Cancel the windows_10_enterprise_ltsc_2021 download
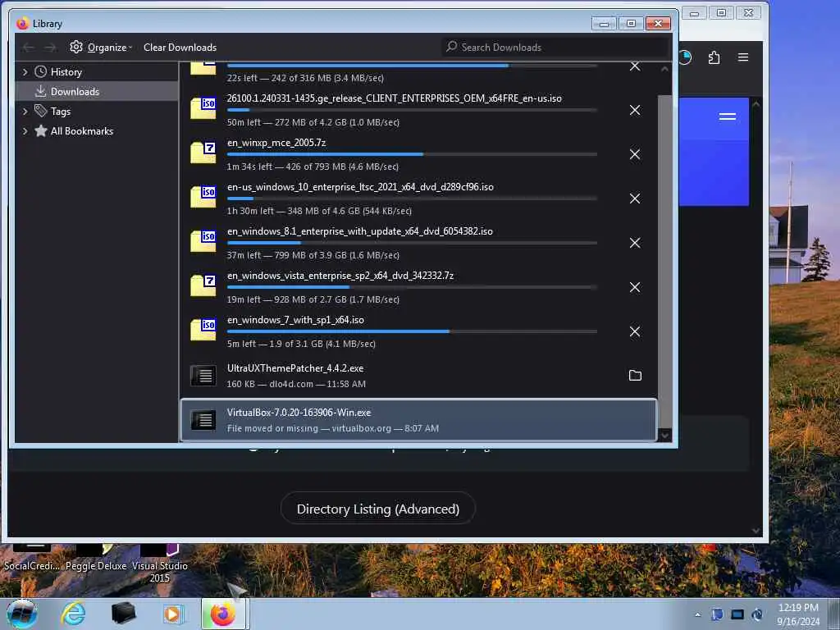Image resolution: width=840 pixels, height=630 pixels. tap(635, 199)
